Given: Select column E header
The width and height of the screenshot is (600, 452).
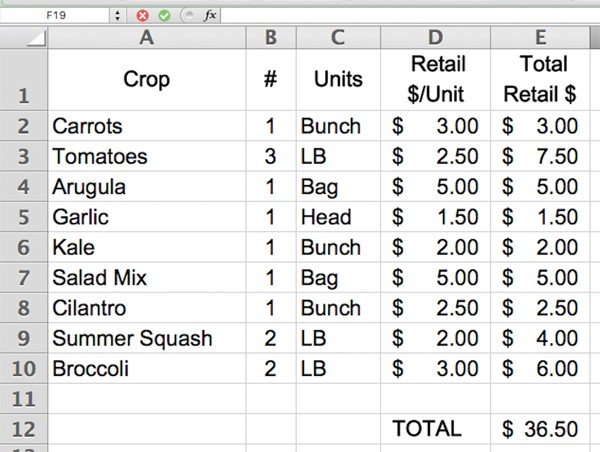Looking at the screenshot, I should tap(540, 38).
